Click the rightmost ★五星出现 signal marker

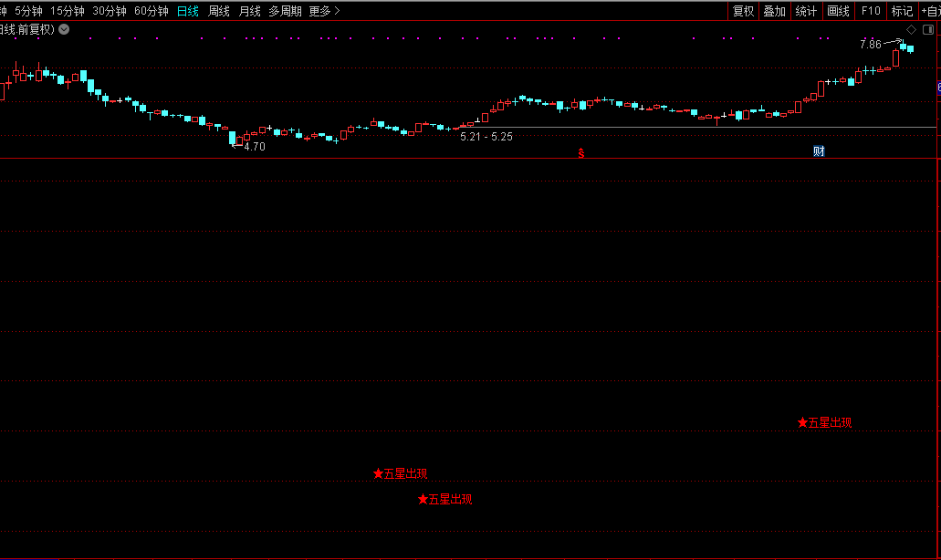824,422
